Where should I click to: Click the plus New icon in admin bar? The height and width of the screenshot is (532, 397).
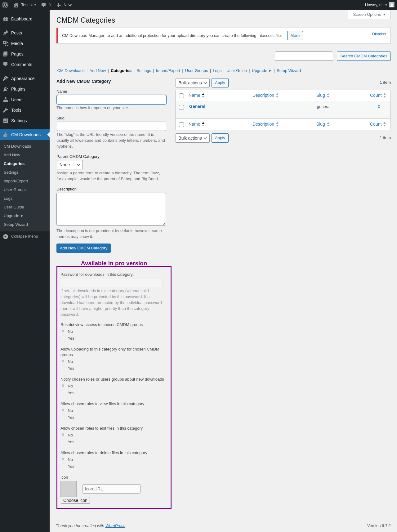59,5
